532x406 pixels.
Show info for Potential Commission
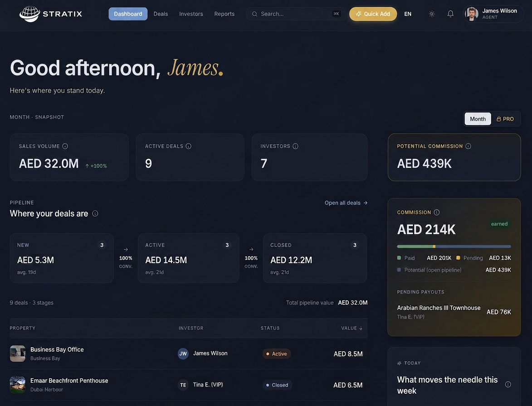click(x=468, y=146)
